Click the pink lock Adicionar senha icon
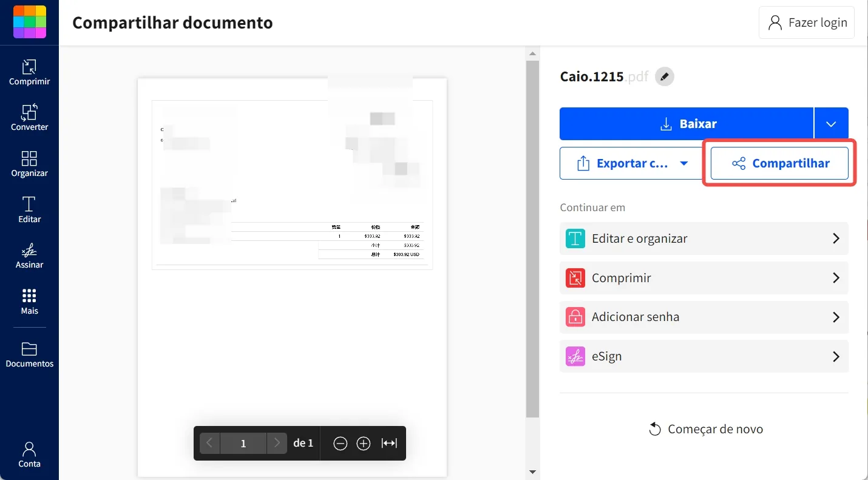Image resolution: width=868 pixels, height=480 pixels. (575, 317)
